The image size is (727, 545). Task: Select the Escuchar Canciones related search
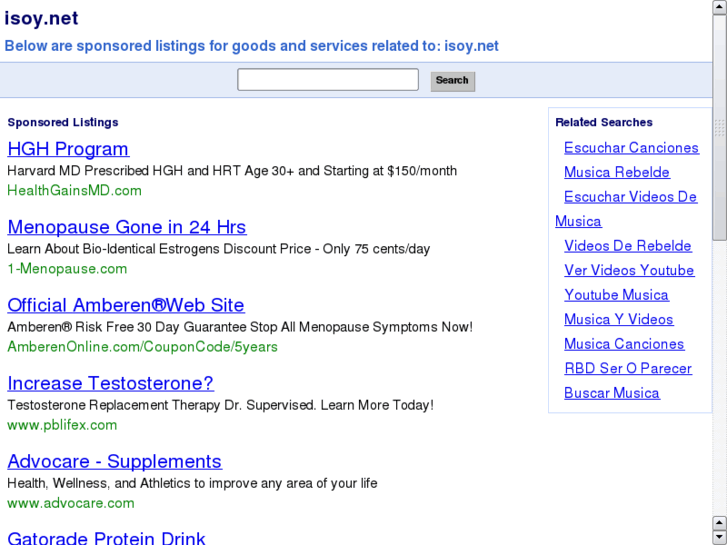coord(631,148)
